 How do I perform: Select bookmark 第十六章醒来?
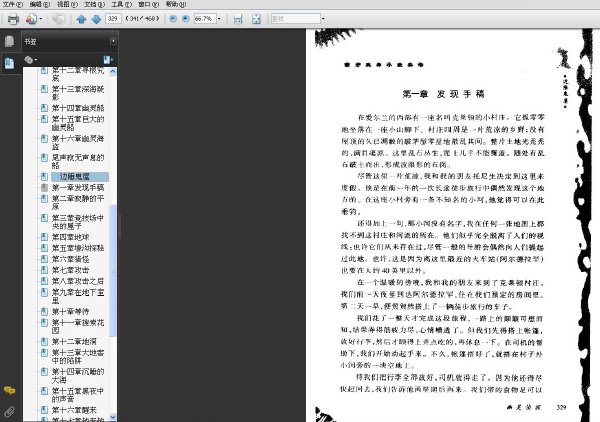click(74, 410)
